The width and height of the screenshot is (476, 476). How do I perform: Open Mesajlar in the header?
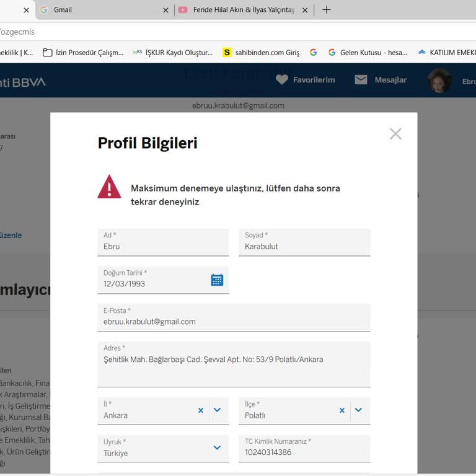click(x=390, y=80)
